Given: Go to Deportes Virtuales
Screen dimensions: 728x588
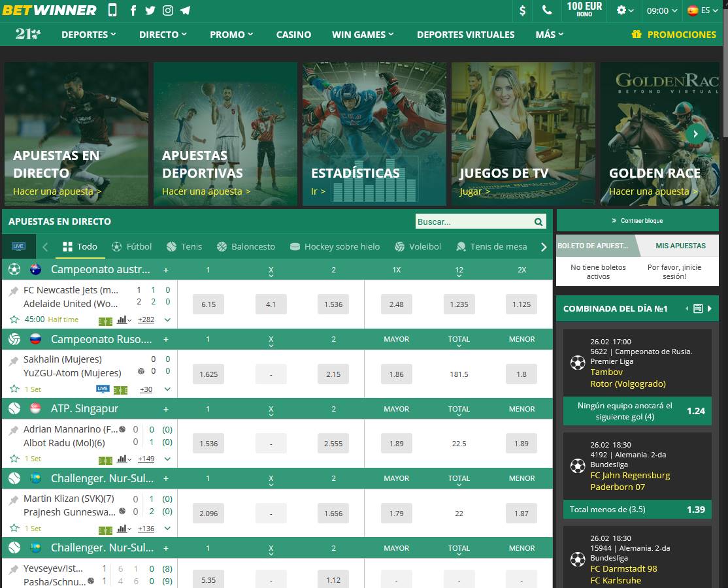Looking at the screenshot, I should [466, 35].
